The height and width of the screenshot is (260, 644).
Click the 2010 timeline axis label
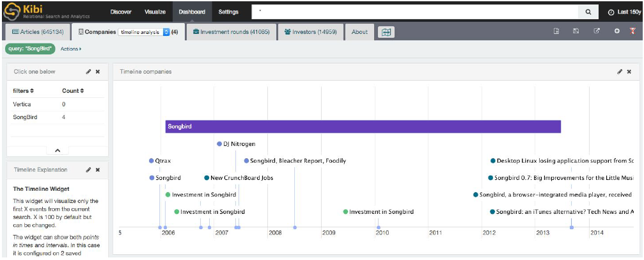point(382,233)
